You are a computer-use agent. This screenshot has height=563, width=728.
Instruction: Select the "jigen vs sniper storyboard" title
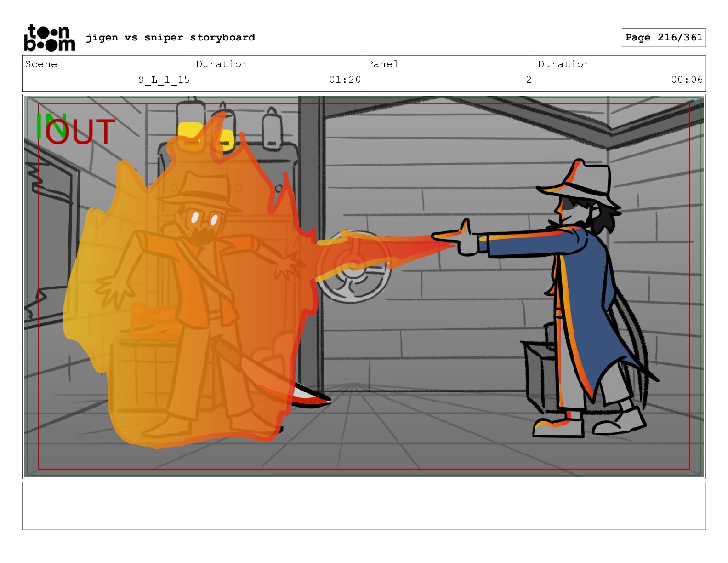point(171,37)
